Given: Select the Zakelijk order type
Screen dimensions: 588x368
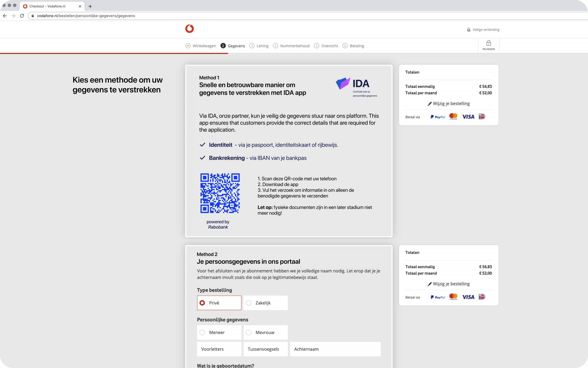Looking at the screenshot, I should [266, 303].
